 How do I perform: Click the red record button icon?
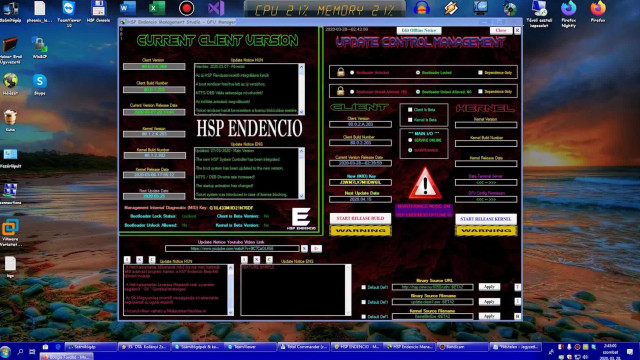point(187,8)
